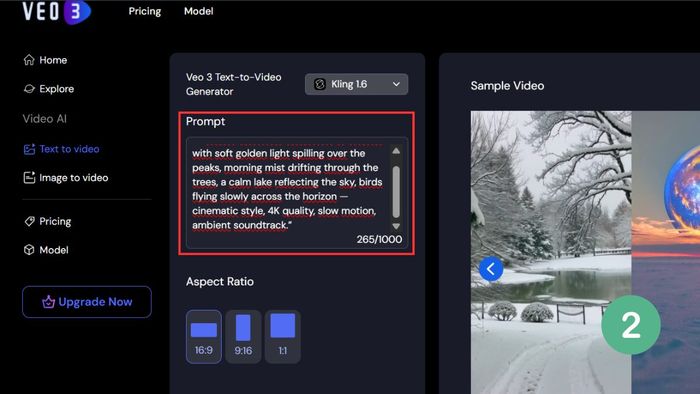700x394 pixels.
Task: Click the sidebar Model cube icon
Action: 29,250
